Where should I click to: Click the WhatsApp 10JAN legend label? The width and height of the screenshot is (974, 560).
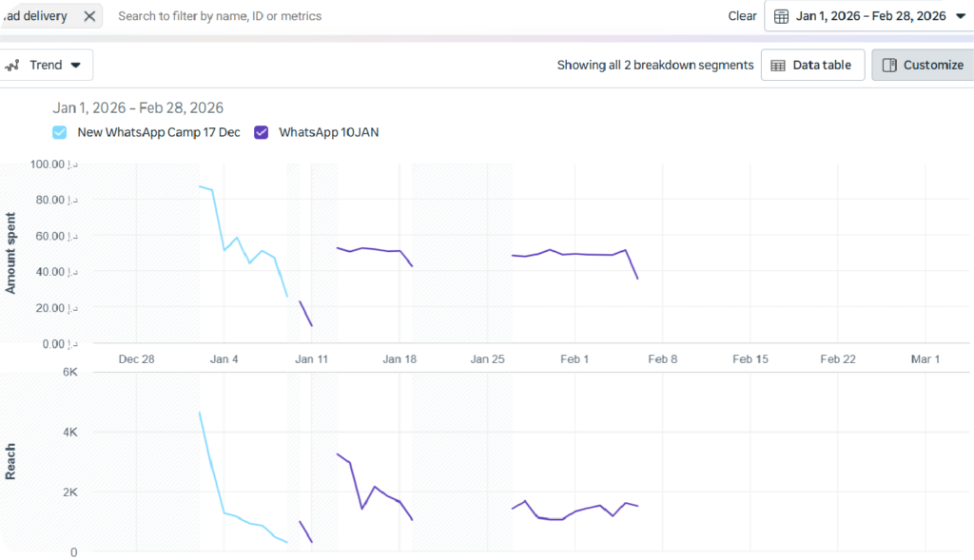click(328, 133)
